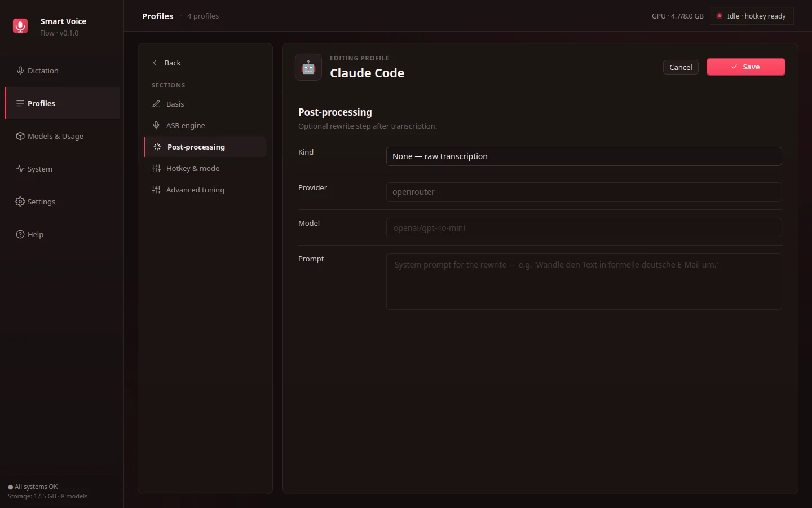Click the checkmark icon on Save
812x508 pixels.
[x=734, y=67]
